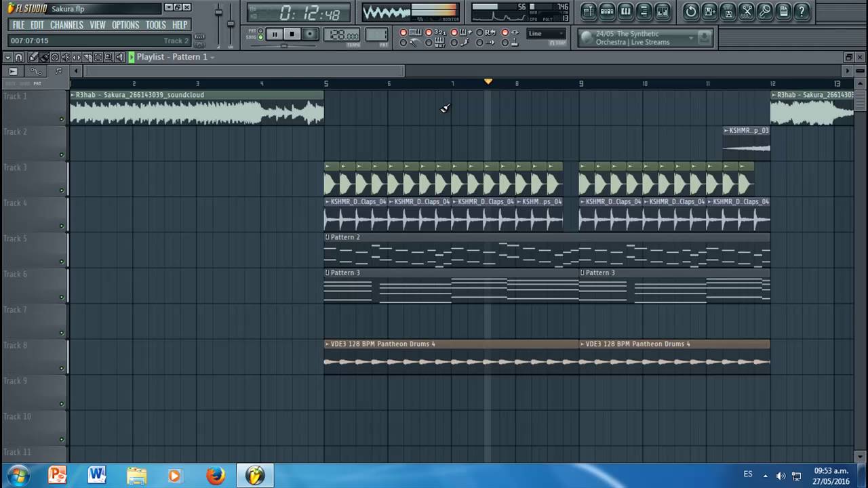Image resolution: width=868 pixels, height=488 pixels.
Task: Select the Slice tool in playlist
Action: coord(87,57)
